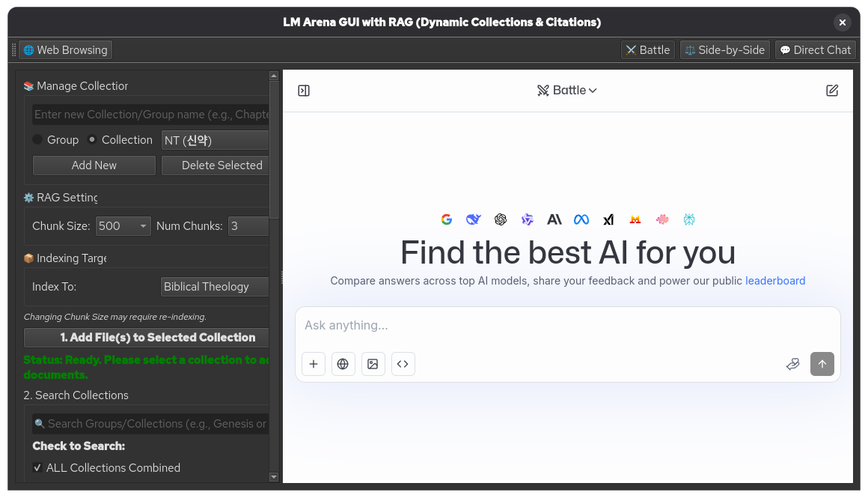The width and height of the screenshot is (868, 498).
Task: Click the left panel scrollbar thumb
Action: point(273,150)
